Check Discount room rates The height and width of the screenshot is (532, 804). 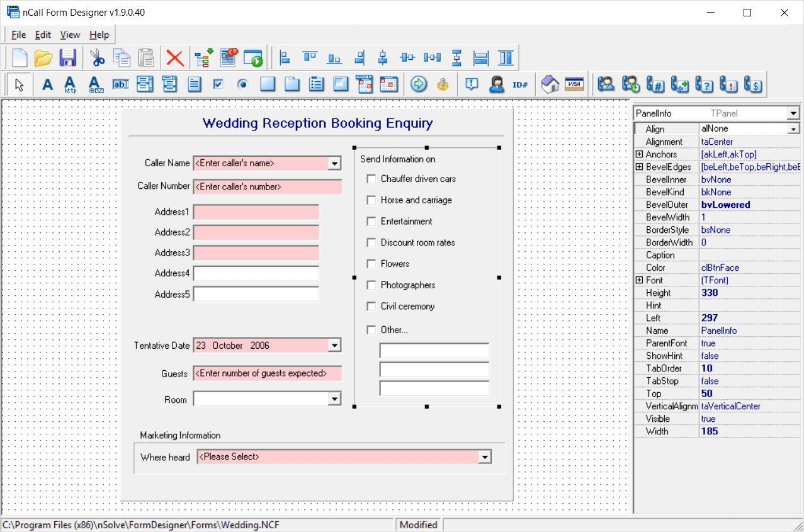click(x=371, y=243)
